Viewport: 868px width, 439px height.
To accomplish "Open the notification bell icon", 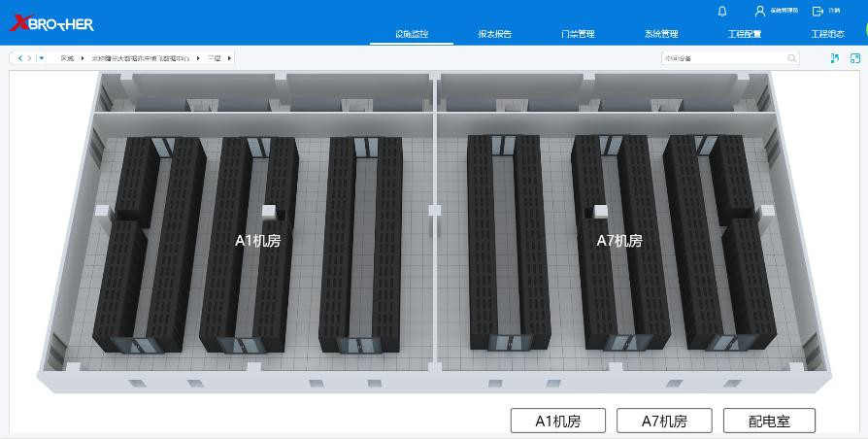I will click(721, 11).
